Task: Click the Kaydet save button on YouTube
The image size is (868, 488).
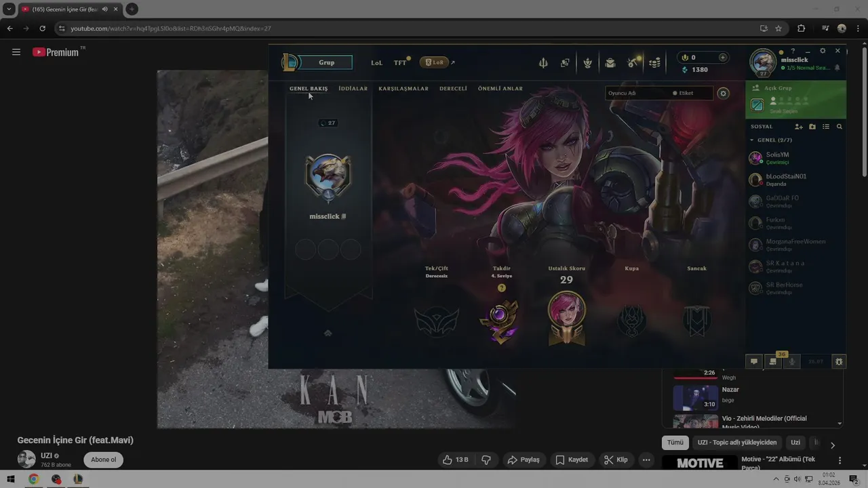Action: pos(572,460)
